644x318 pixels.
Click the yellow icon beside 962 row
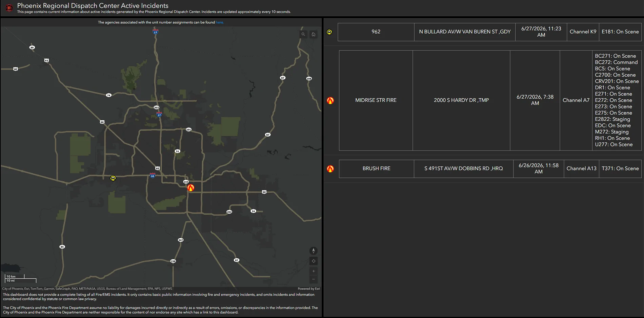click(x=329, y=32)
